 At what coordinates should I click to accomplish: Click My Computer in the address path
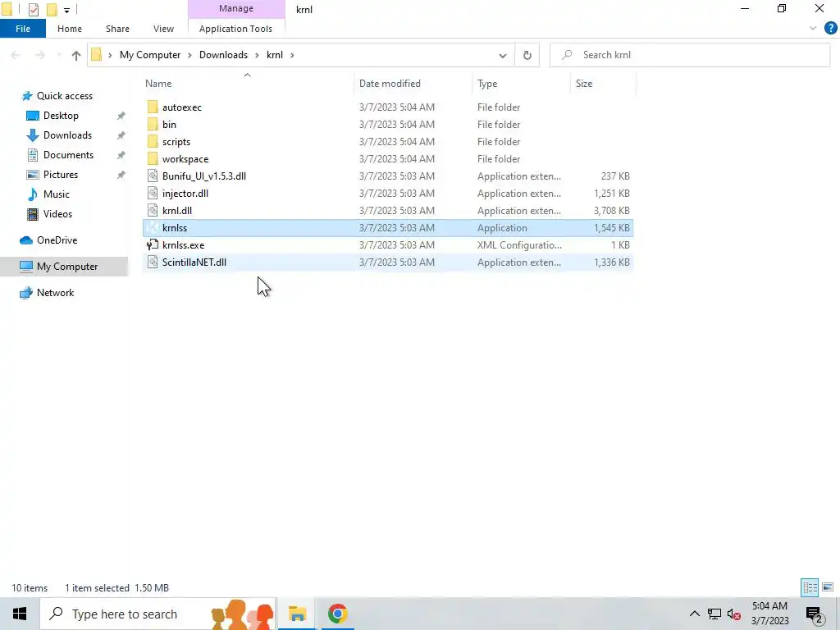coord(150,55)
